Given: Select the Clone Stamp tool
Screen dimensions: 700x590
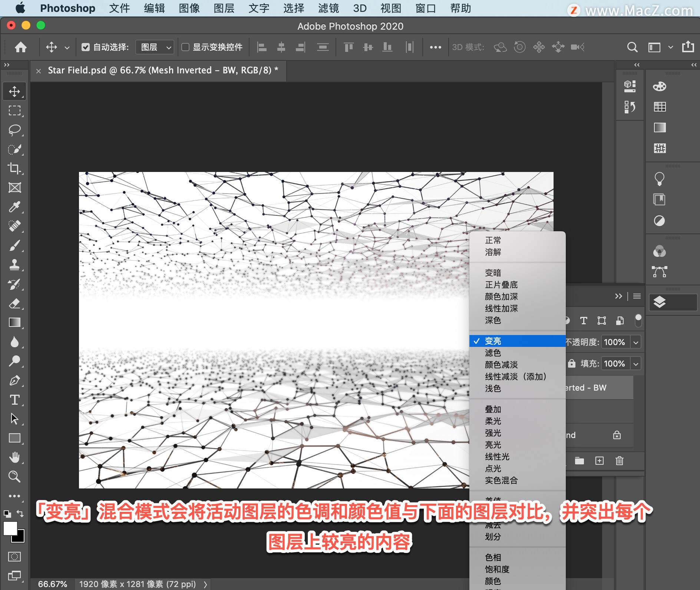Looking at the screenshot, I should tap(14, 265).
